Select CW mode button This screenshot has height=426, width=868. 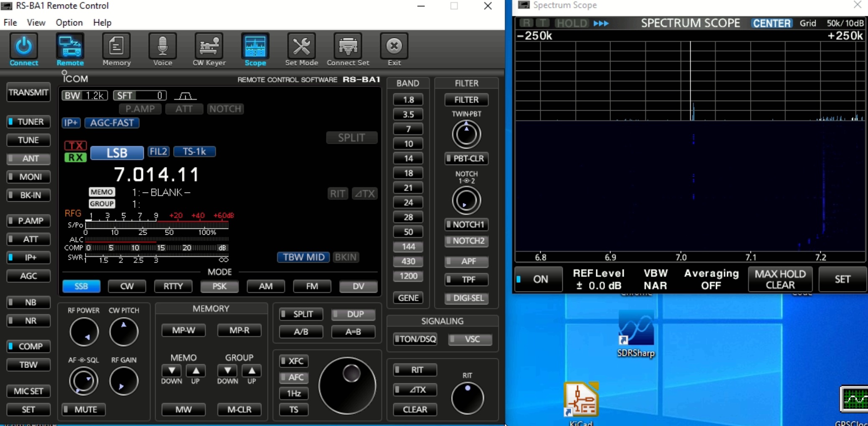pos(127,286)
